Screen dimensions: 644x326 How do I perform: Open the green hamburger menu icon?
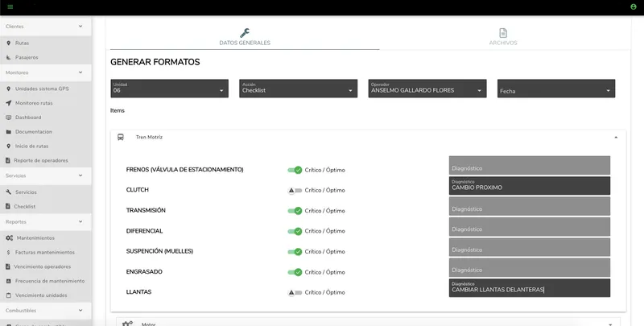[10, 6]
